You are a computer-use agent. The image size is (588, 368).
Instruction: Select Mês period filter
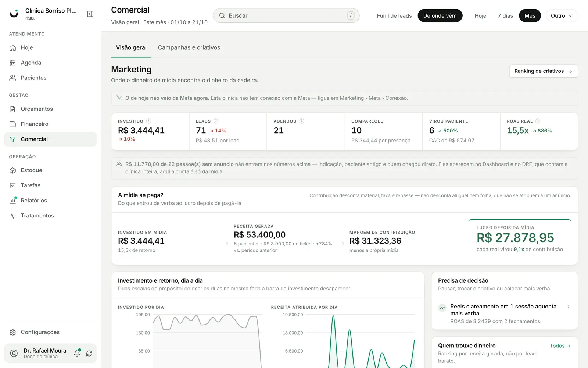(x=530, y=16)
